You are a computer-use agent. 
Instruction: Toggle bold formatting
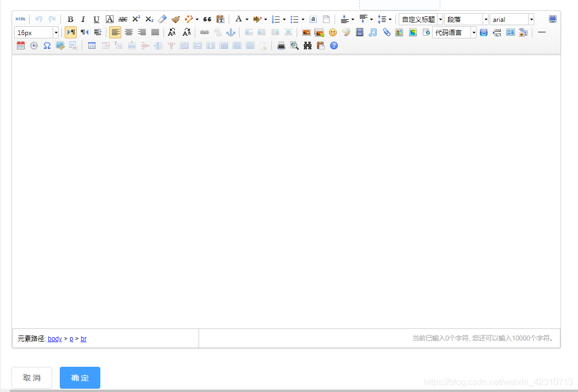click(x=70, y=19)
